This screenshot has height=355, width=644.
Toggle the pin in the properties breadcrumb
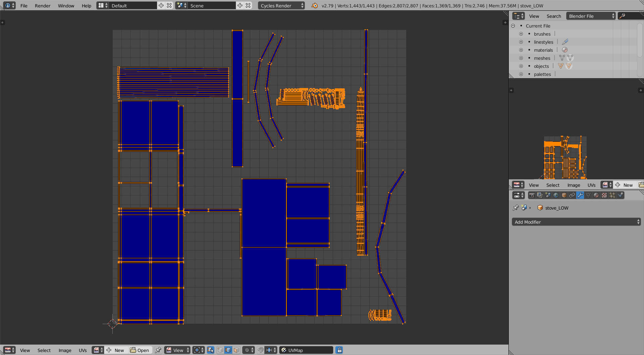coord(516,208)
